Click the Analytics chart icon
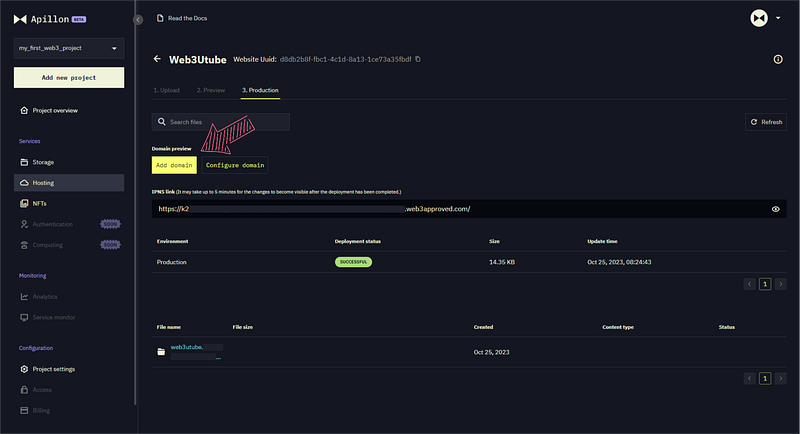This screenshot has width=800, height=434. 24,296
